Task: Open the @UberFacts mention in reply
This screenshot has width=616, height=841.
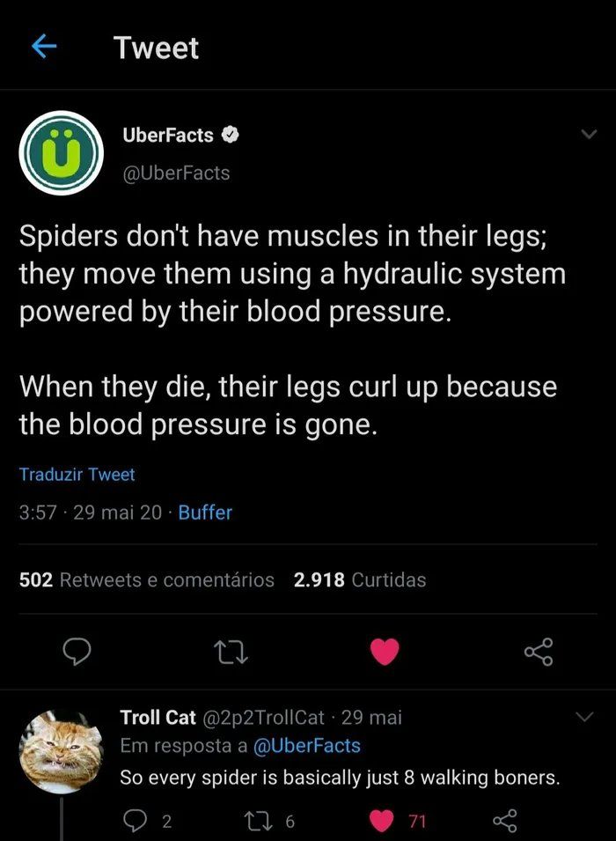Action: tap(306, 746)
